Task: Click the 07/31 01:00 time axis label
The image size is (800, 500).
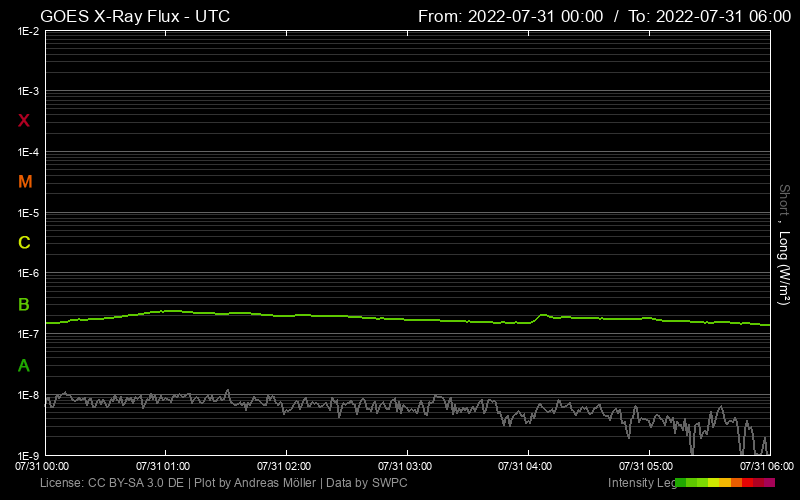Action: [163, 466]
